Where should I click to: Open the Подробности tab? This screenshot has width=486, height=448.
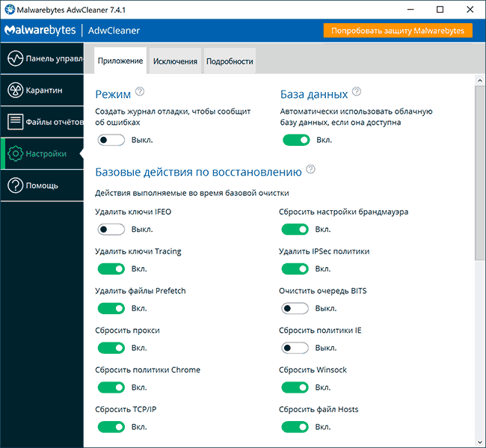tap(230, 61)
